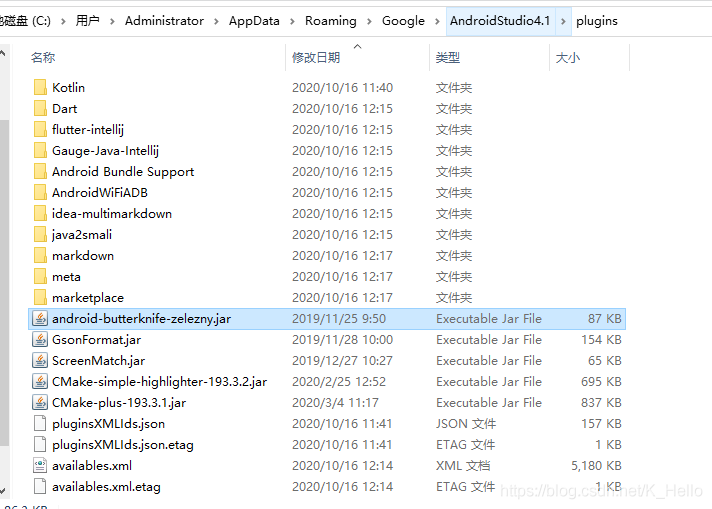Expand the chevron after AndroidStudio4.1 in path
This screenshot has height=509, width=712.
tap(563, 21)
